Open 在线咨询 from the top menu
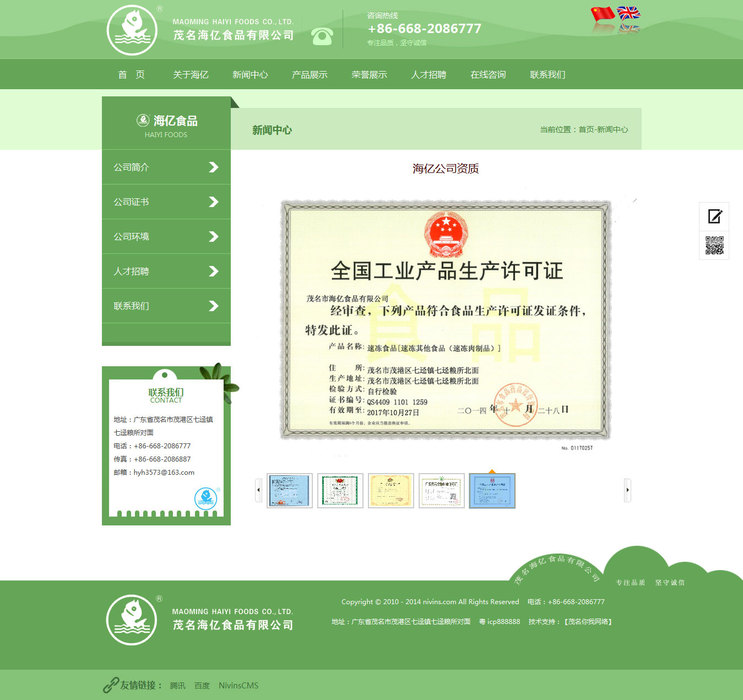Screen dimensions: 743x700 pyautogui.click(x=488, y=75)
